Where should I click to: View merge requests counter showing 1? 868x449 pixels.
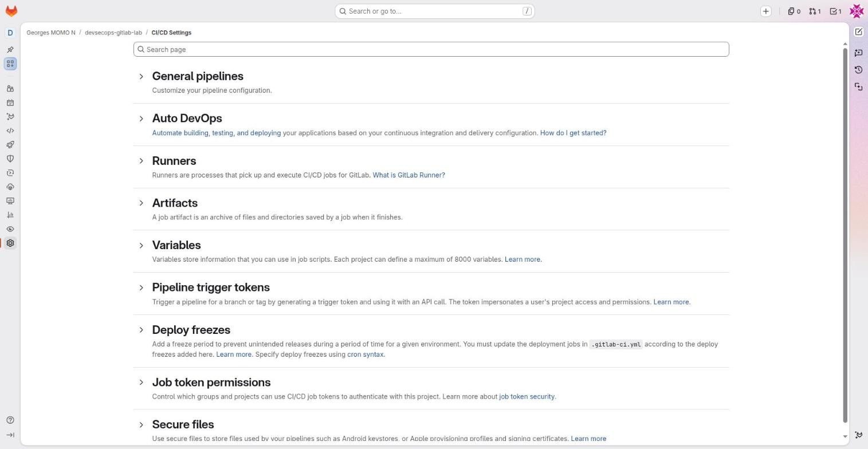815,11
